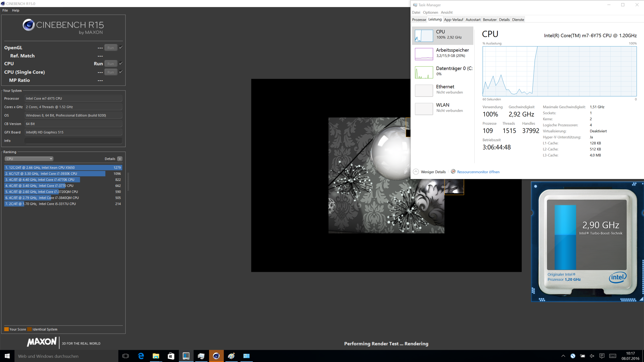Open the Ressourcenmonitor öffnen link
Viewport: 644px width, 362px height.
click(478, 172)
